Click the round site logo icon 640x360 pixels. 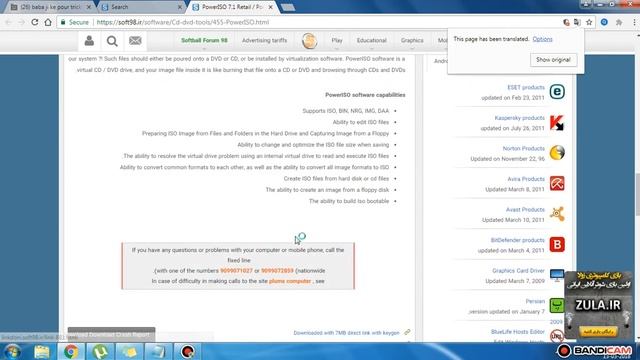click(309, 41)
